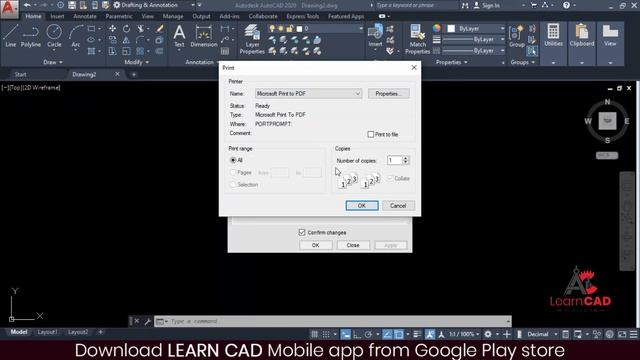Toggle Confirm changes checkbox
This screenshot has width=640, height=360.
pos(302,232)
